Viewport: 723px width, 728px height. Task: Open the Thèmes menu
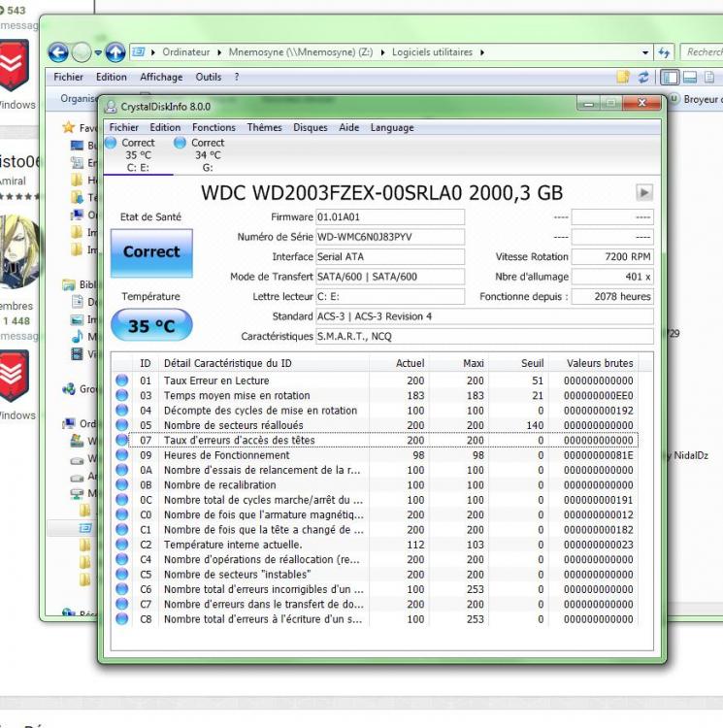pos(264,127)
